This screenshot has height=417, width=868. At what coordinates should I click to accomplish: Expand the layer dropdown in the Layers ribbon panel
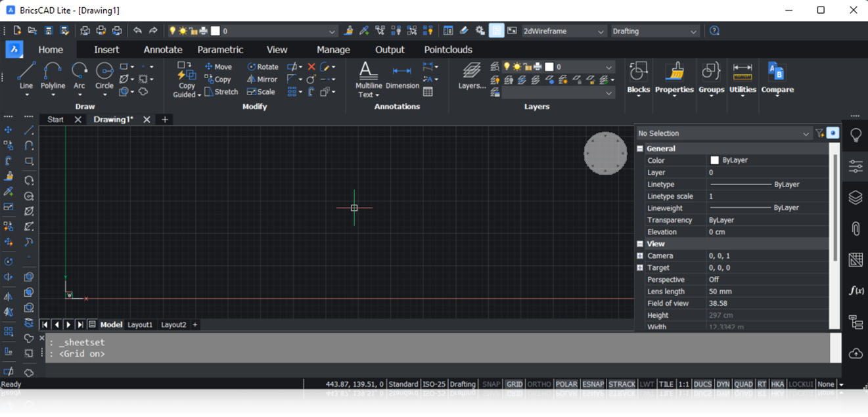[608, 67]
